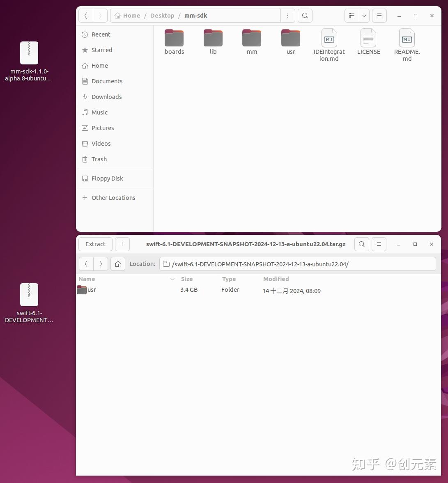Open Floppy Disk in the sidebar
Image resolution: width=448 pixels, height=483 pixels.
115,179
